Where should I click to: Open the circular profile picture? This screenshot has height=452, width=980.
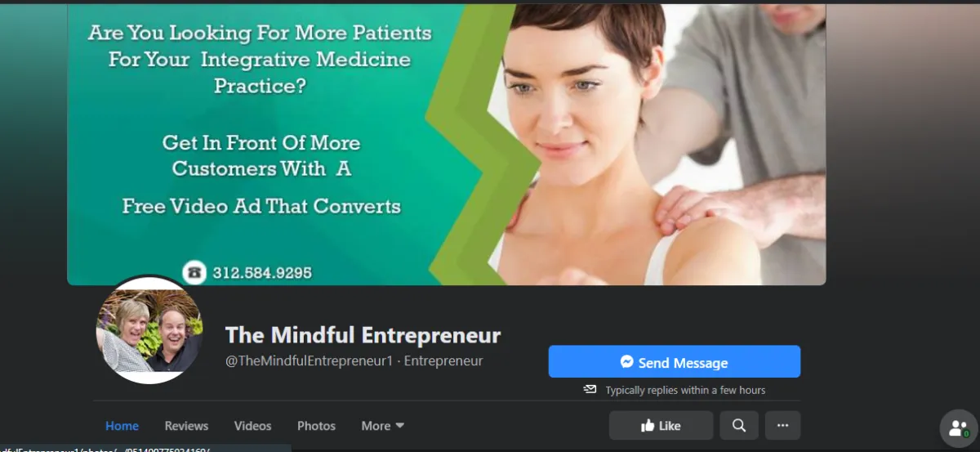click(148, 330)
